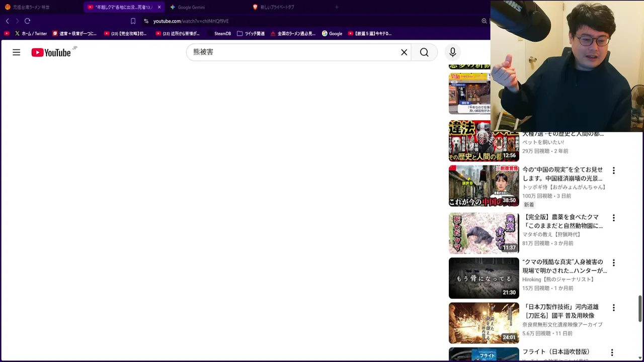
Task: Open the 24:01 sword-making video thumbnail
Action: click(x=484, y=323)
